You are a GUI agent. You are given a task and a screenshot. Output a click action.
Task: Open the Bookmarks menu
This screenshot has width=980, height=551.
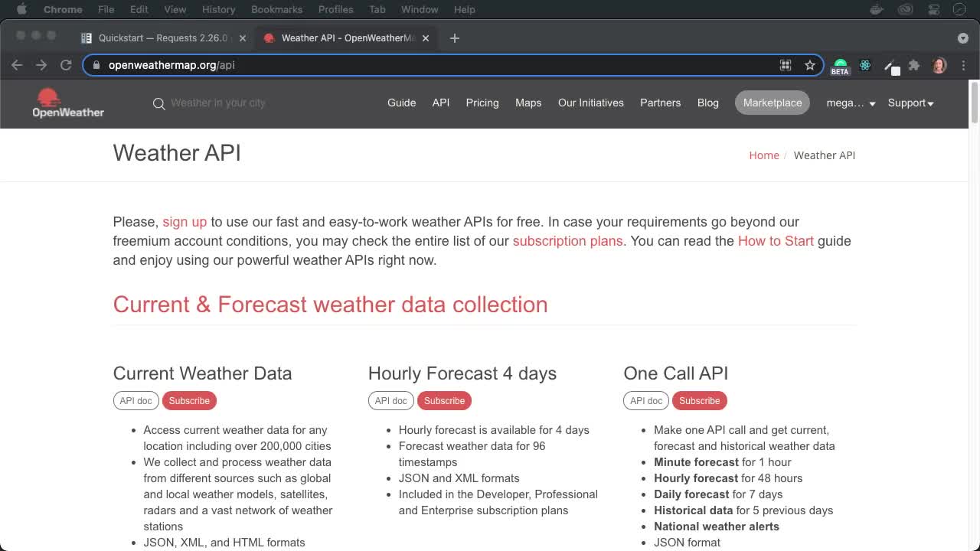pos(276,9)
